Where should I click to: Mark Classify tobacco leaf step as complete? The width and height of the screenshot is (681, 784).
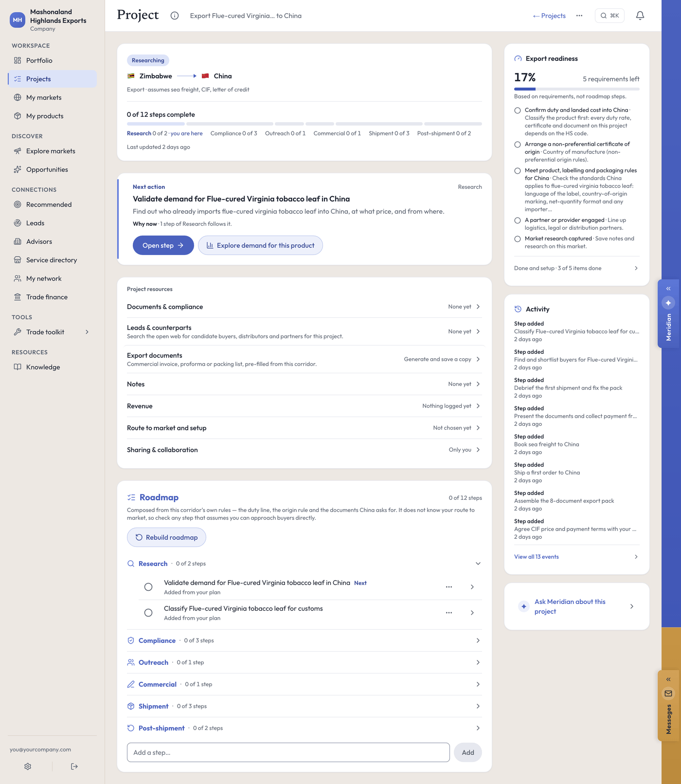click(148, 613)
